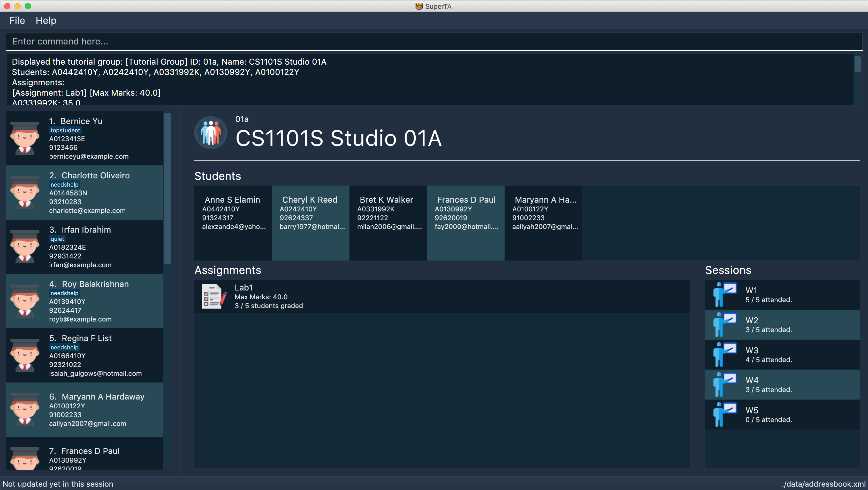Viewport: 868px width, 490px height.
Task: Click needshelp tag on Charlotte Oliveiro
Action: point(64,185)
